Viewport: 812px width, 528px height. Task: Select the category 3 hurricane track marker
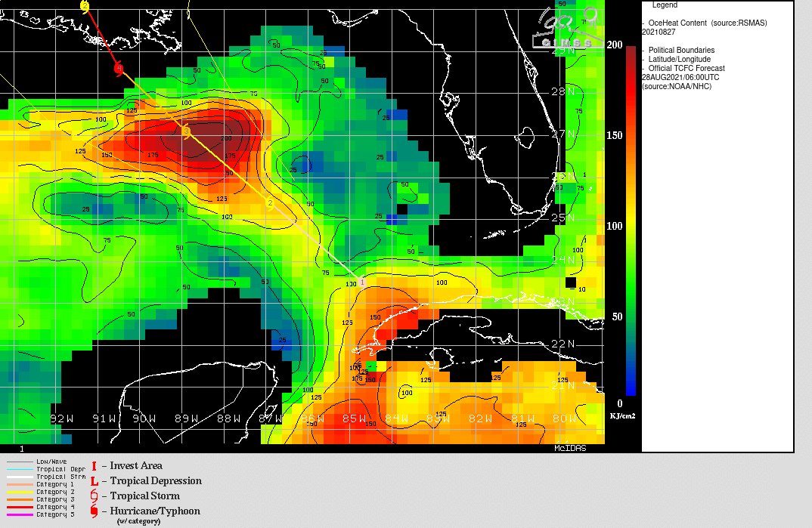point(186,132)
